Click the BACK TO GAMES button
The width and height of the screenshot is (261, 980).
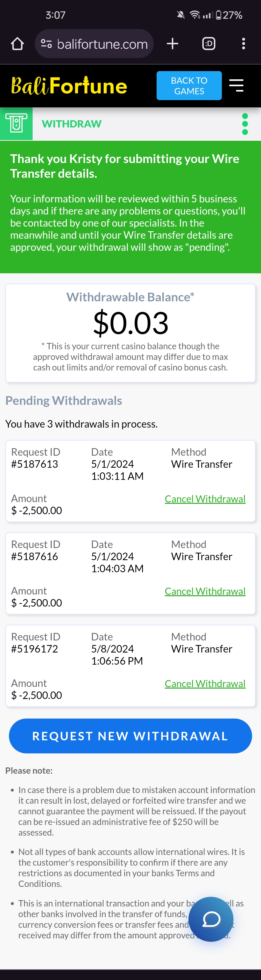(189, 86)
